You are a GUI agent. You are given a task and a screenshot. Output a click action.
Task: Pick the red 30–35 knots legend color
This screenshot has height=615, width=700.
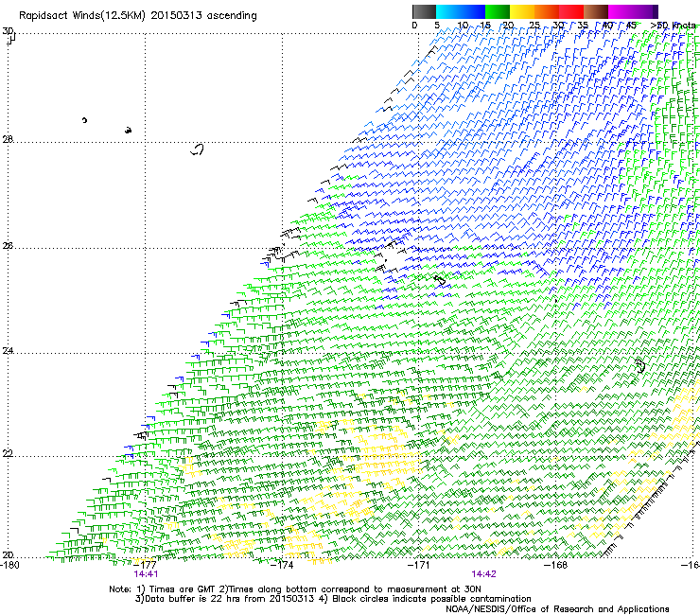point(571,11)
